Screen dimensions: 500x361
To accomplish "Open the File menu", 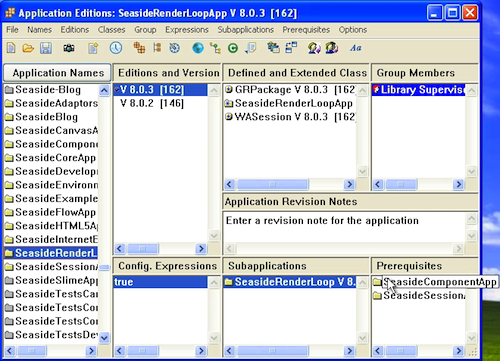I will 12,30.
